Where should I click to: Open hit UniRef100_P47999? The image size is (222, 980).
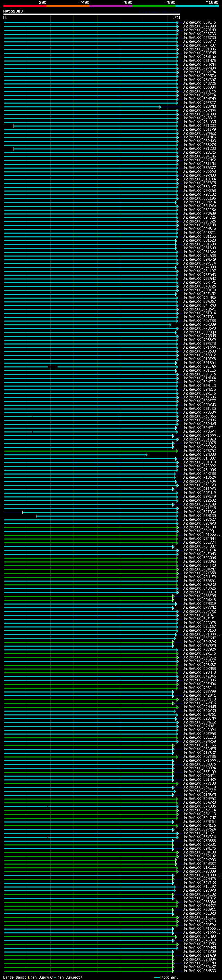[x=199, y=267]
